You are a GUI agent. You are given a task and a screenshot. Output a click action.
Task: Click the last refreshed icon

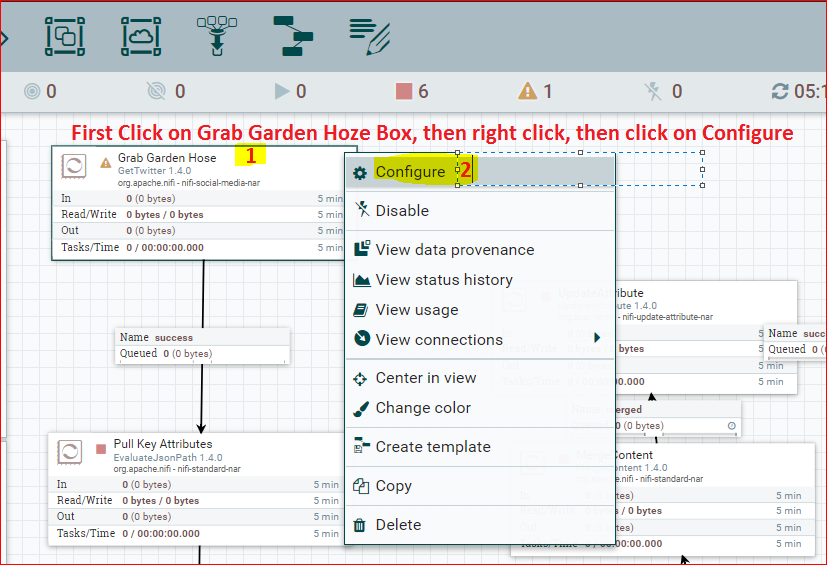click(x=780, y=91)
